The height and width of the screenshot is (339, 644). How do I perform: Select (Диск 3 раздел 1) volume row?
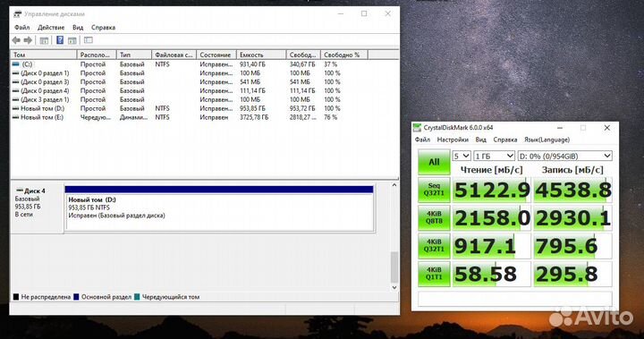pos(204,100)
